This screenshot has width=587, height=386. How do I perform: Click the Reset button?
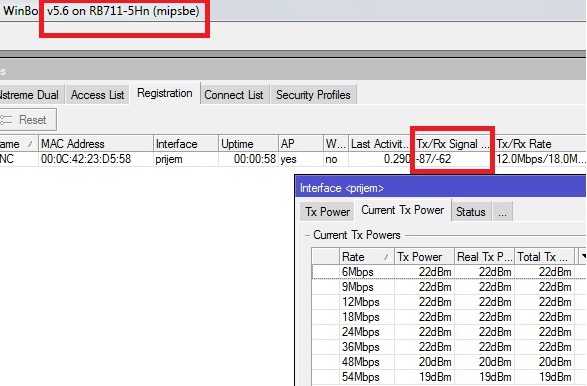pos(28,120)
